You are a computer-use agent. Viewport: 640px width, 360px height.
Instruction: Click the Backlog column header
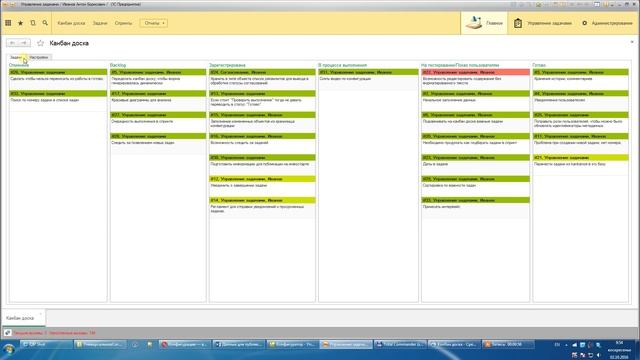coord(118,65)
